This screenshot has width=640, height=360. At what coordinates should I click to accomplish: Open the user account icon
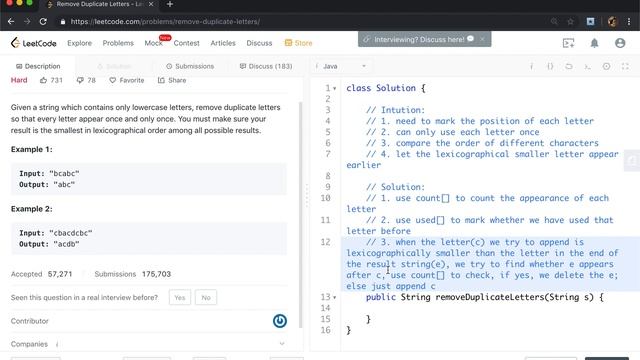(620, 43)
